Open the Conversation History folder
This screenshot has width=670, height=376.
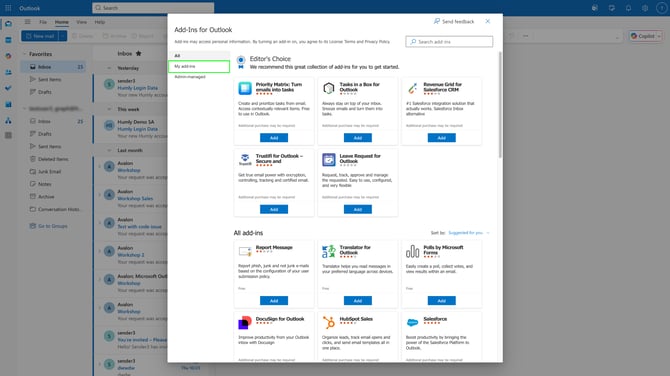(53, 209)
